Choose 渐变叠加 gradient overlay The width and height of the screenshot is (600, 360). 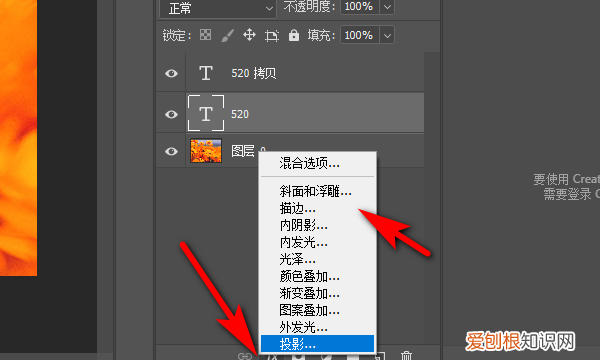click(310, 293)
